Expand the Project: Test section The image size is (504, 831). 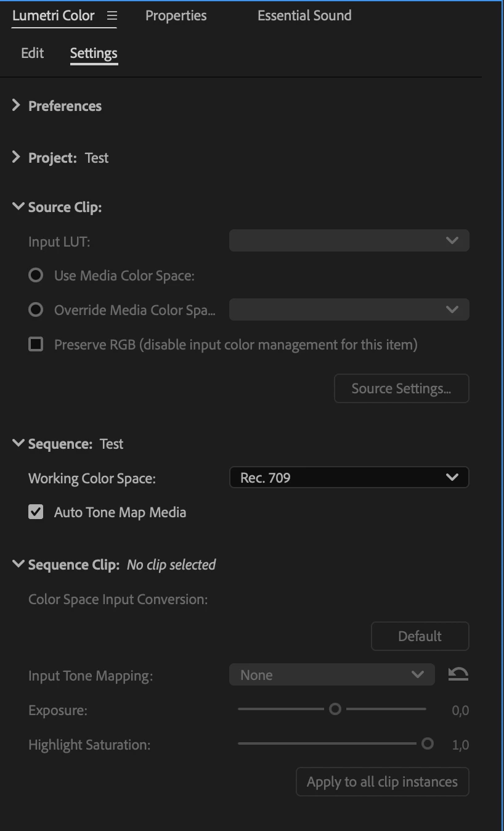(17, 158)
